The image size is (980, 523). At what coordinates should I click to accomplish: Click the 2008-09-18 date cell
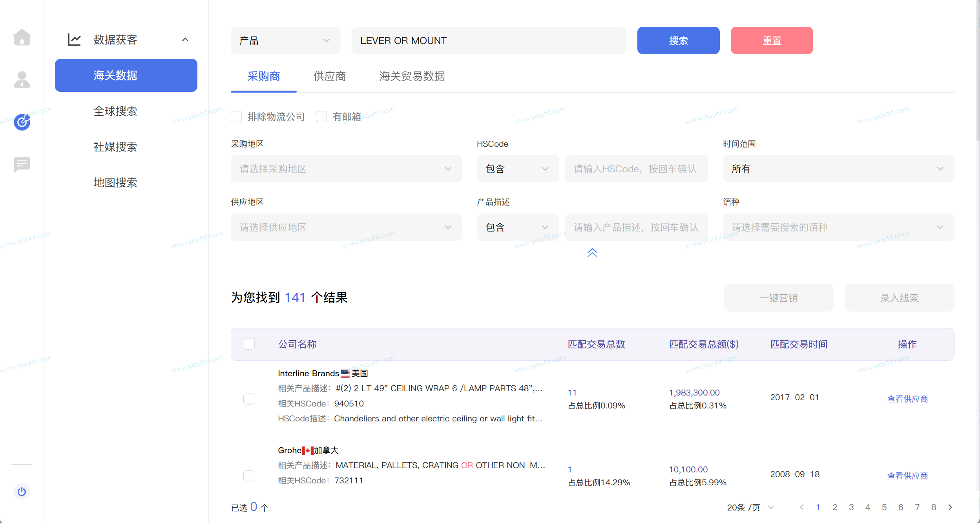tap(795, 474)
